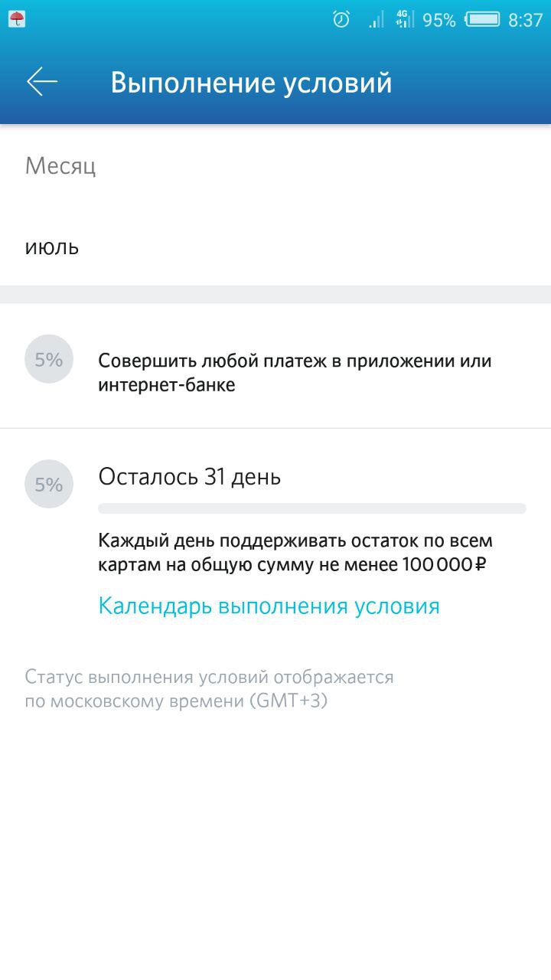The width and height of the screenshot is (551, 980).
Task: Tap the back arrow in the header
Action: 42,82
